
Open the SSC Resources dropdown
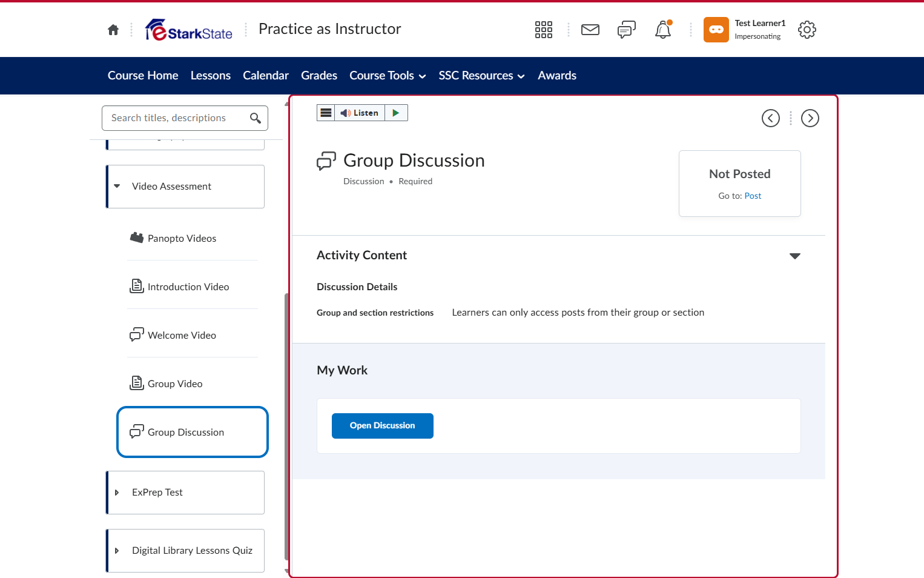click(481, 76)
